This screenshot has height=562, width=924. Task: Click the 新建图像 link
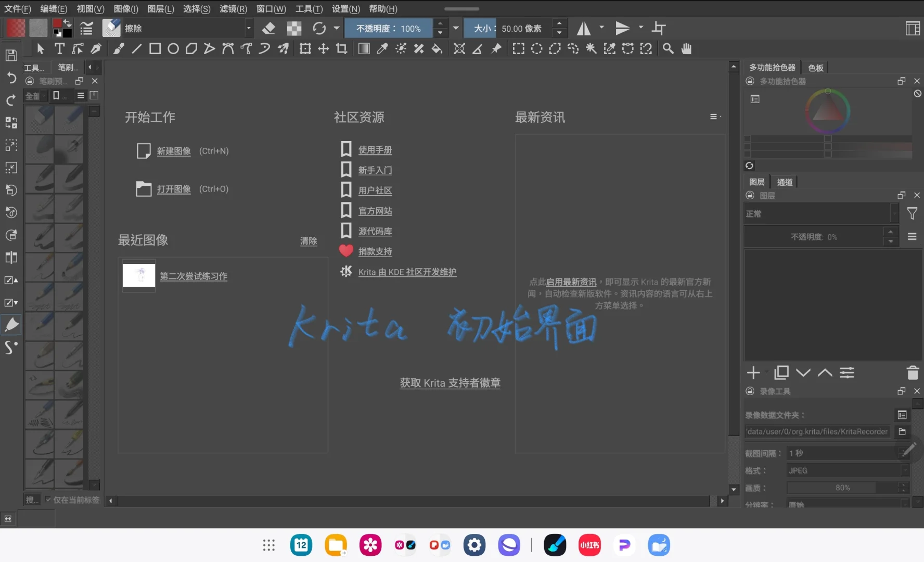pyautogui.click(x=174, y=151)
